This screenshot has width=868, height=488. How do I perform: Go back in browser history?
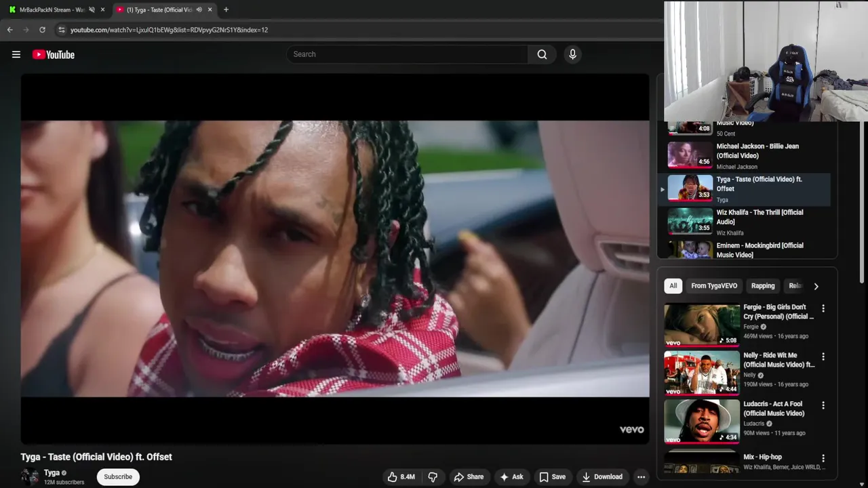[10, 30]
